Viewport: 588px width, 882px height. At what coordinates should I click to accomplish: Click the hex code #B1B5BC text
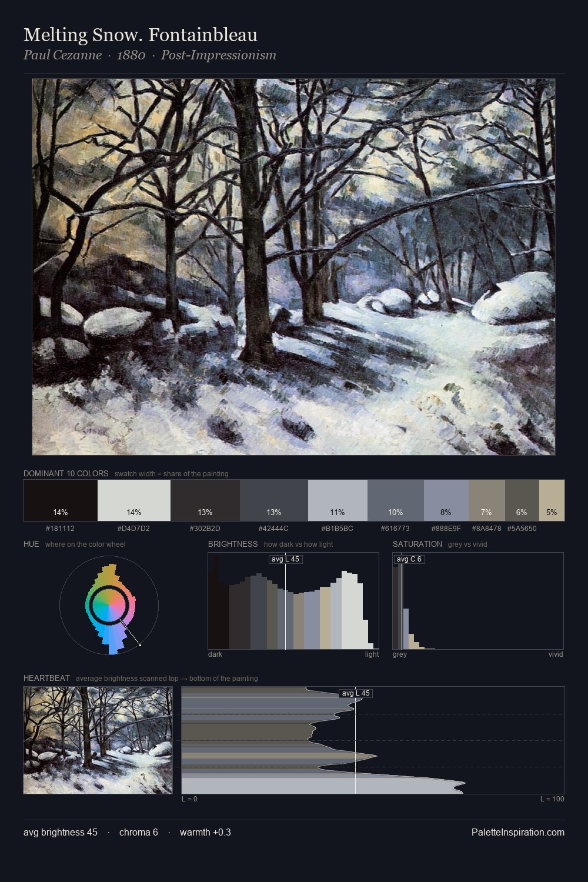(337, 529)
